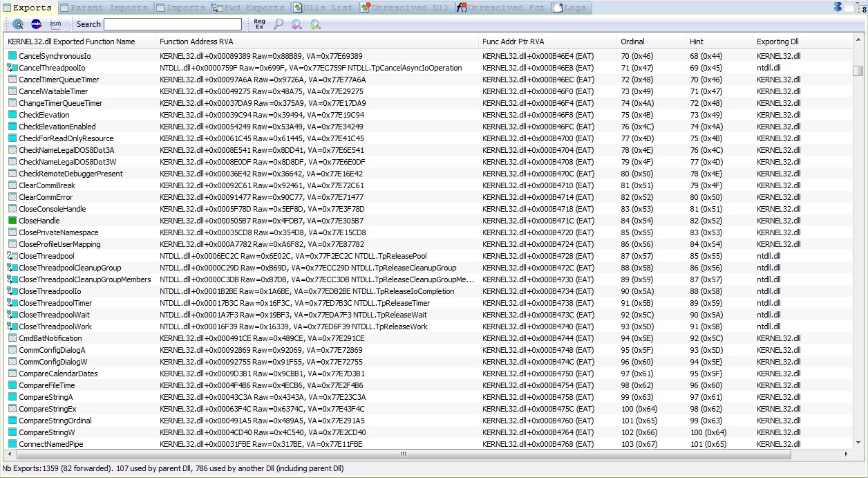The height and width of the screenshot is (478, 868).
Task: Select the ClearCommError function name
Action: pos(46,197)
